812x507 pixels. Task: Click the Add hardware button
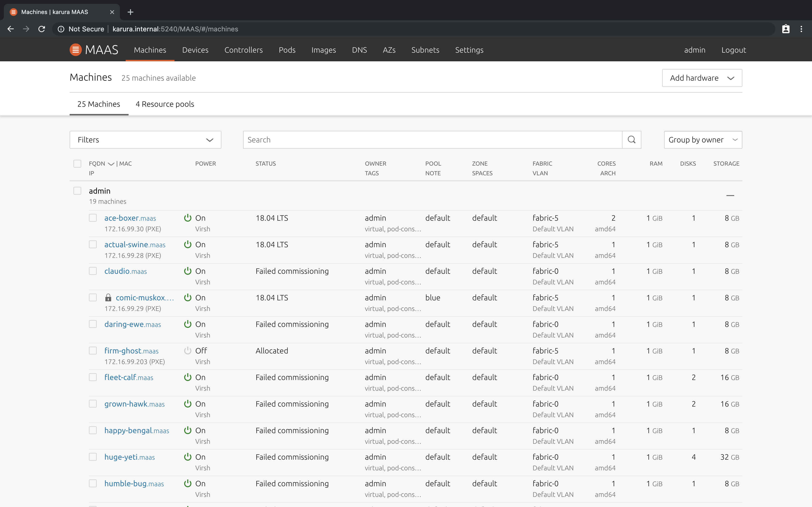(702, 78)
